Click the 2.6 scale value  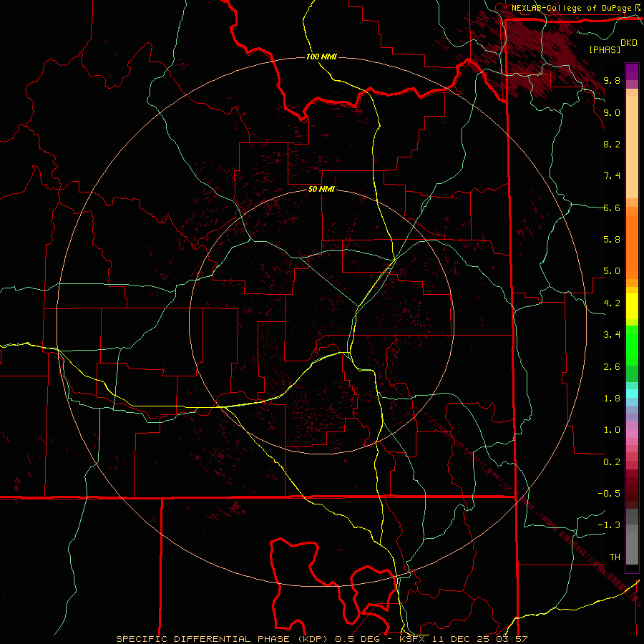[x=612, y=367]
